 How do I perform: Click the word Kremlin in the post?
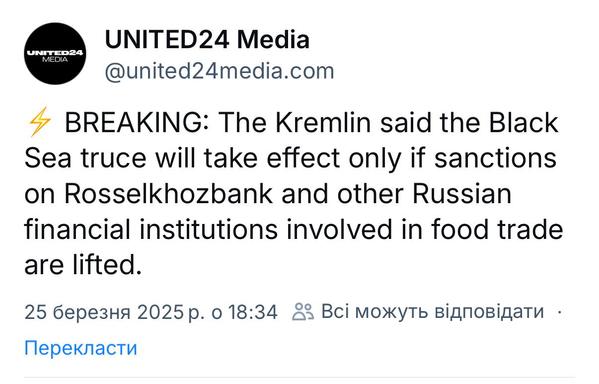323,123
